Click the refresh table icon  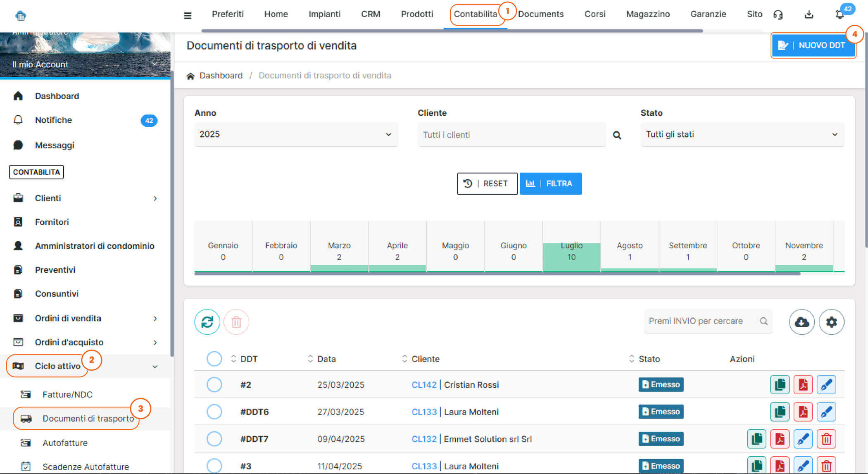(207, 322)
